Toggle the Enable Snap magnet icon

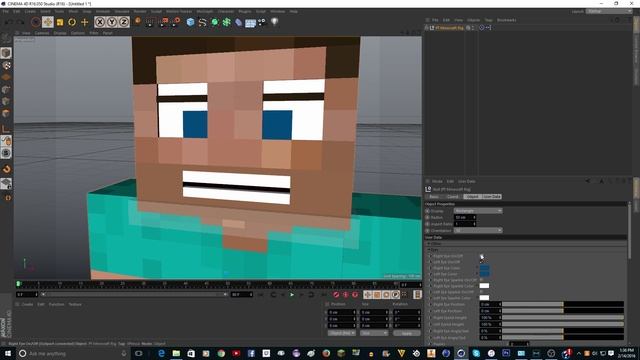[6, 169]
